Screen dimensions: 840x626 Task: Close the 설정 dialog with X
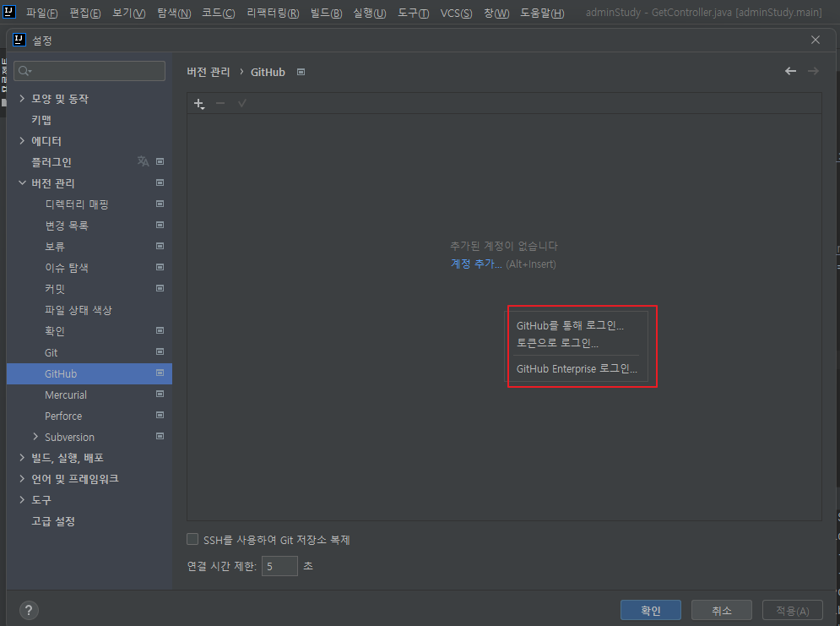(816, 41)
